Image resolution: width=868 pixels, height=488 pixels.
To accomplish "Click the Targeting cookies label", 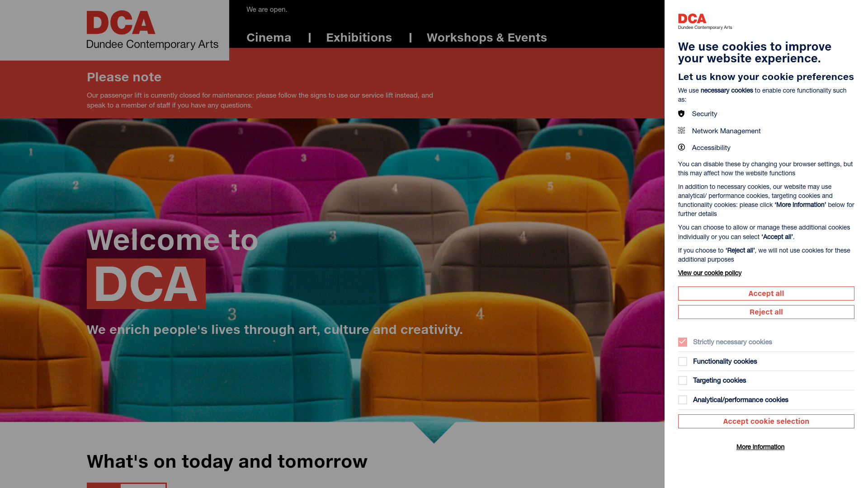I will click(719, 380).
